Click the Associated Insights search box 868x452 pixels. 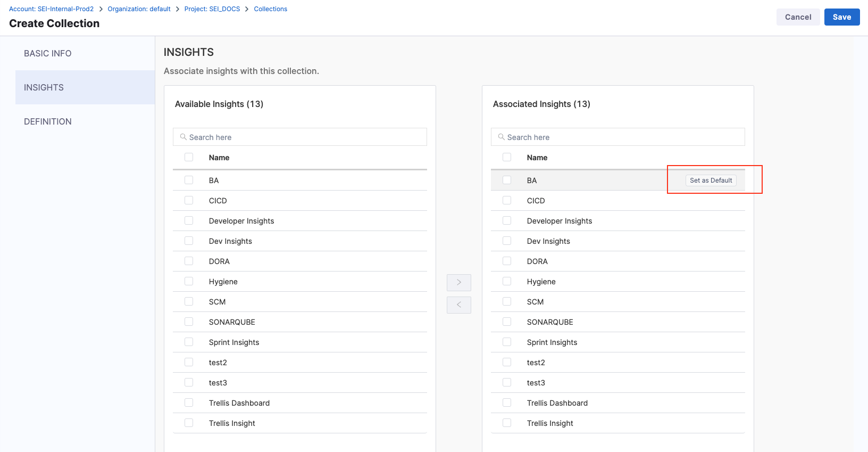click(621, 137)
